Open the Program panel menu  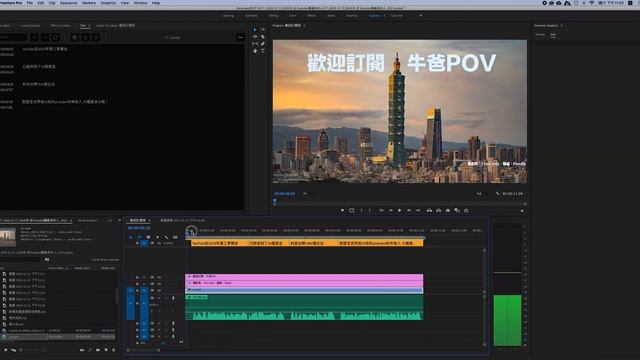(x=304, y=25)
